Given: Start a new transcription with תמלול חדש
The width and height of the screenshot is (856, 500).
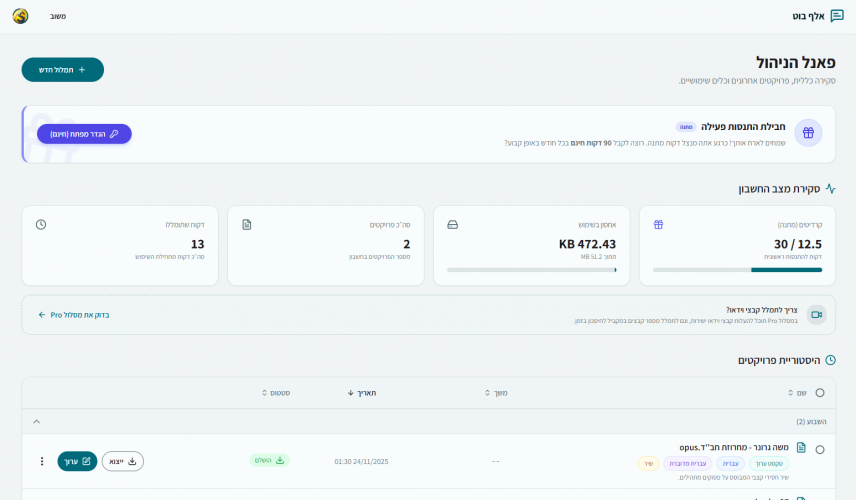Looking at the screenshot, I should [x=63, y=70].
